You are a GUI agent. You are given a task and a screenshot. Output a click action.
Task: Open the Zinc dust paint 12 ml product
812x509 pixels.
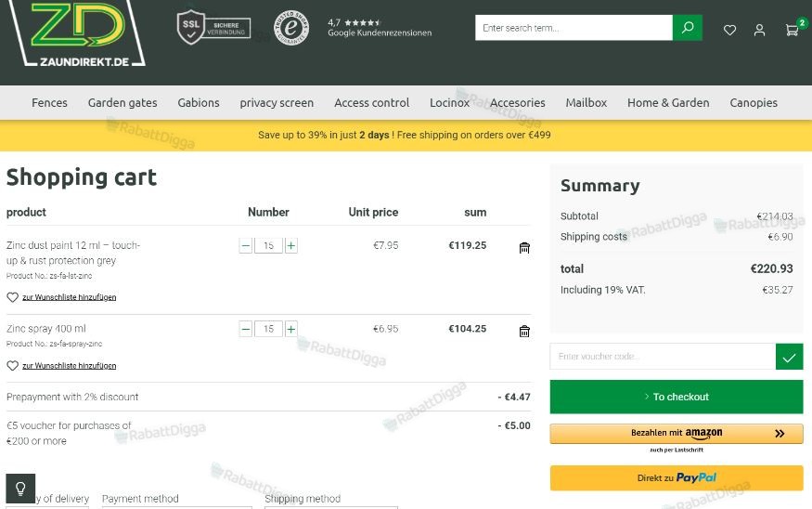tap(73, 253)
